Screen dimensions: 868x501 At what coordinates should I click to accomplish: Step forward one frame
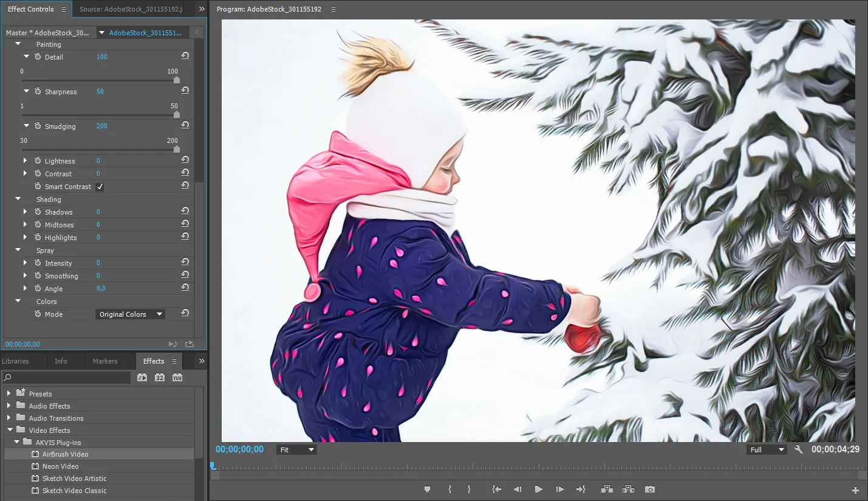point(560,489)
